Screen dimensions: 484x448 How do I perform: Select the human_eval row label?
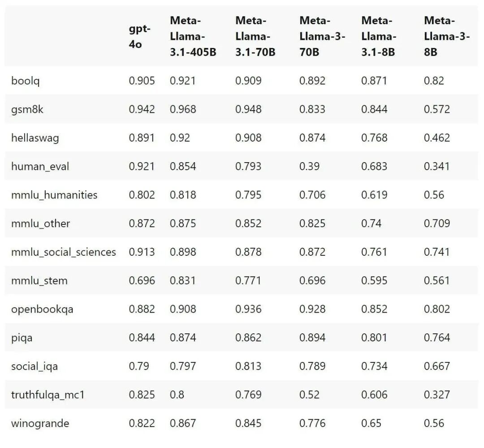40,167
